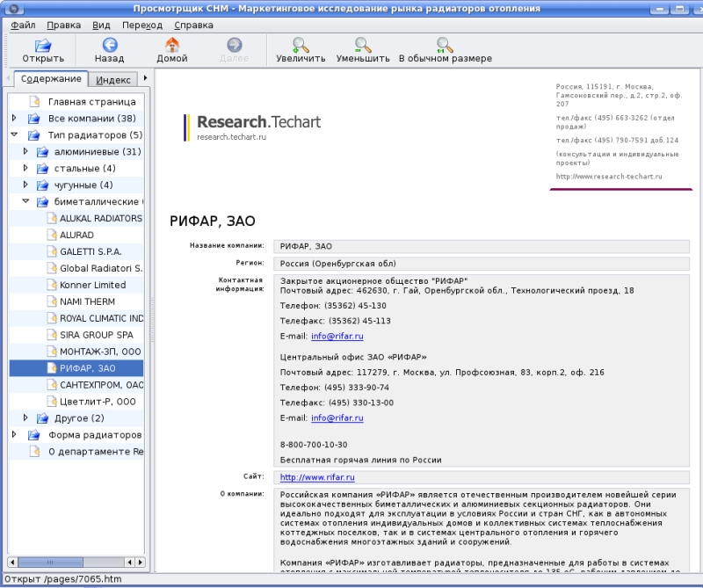This screenshot has height=588, width=703.
Task: Click the sidebar scrollbar far-left arrow
Action: [x=12, y=562]
